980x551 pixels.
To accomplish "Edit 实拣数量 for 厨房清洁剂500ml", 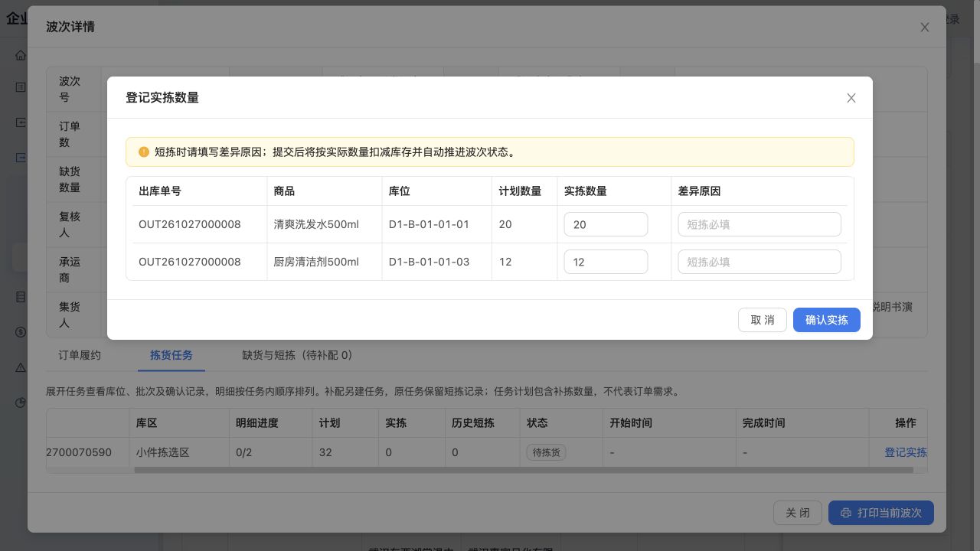I will (x=606, y=262).
